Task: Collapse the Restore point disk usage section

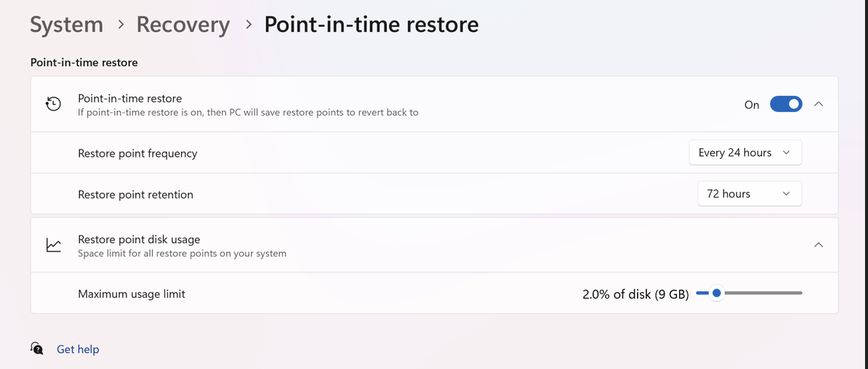Action: tap(819, 245)
